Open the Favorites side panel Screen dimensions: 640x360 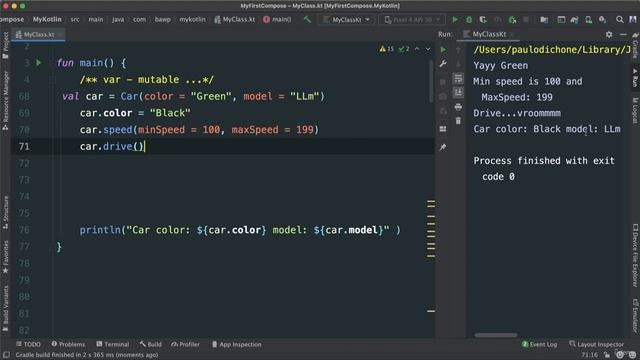click(5, 257)
